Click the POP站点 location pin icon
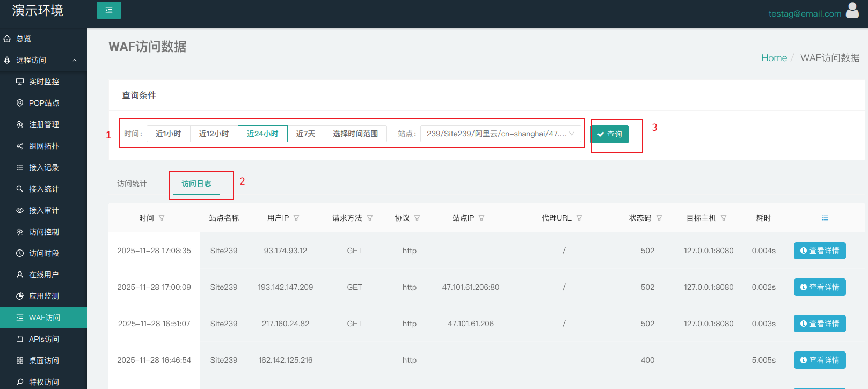 click(20, 103)
